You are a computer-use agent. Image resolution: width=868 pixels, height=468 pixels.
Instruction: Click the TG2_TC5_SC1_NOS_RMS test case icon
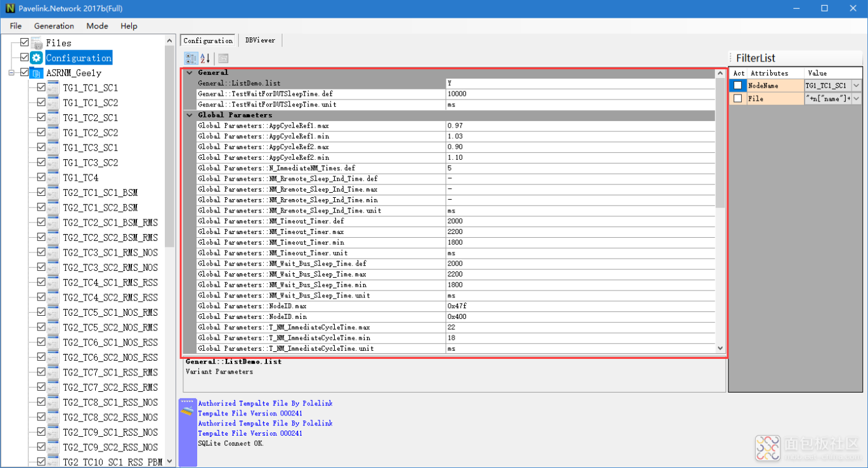click(x=53, y=313)
